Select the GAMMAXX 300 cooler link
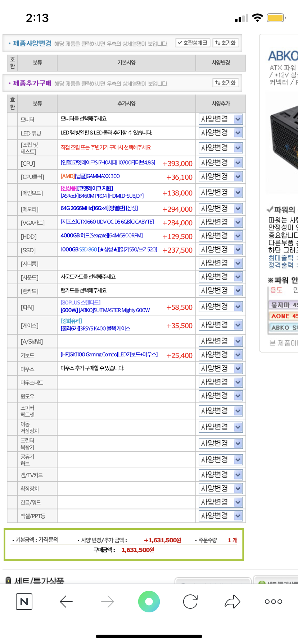This screenshot has width=298, height=644. (x=90, y=176)
